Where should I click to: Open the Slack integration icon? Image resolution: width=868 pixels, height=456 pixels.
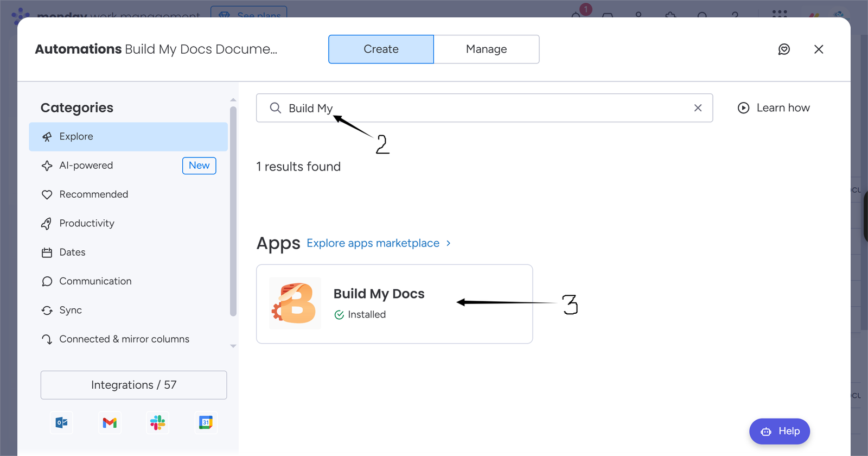click(x=158, y=422)
